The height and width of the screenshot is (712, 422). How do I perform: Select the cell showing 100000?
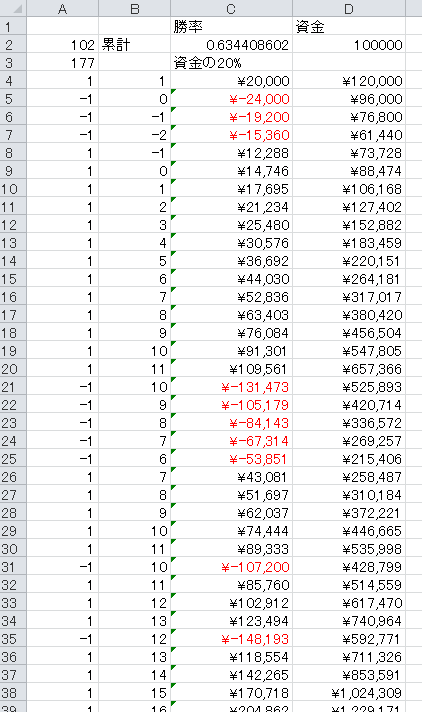348,45
